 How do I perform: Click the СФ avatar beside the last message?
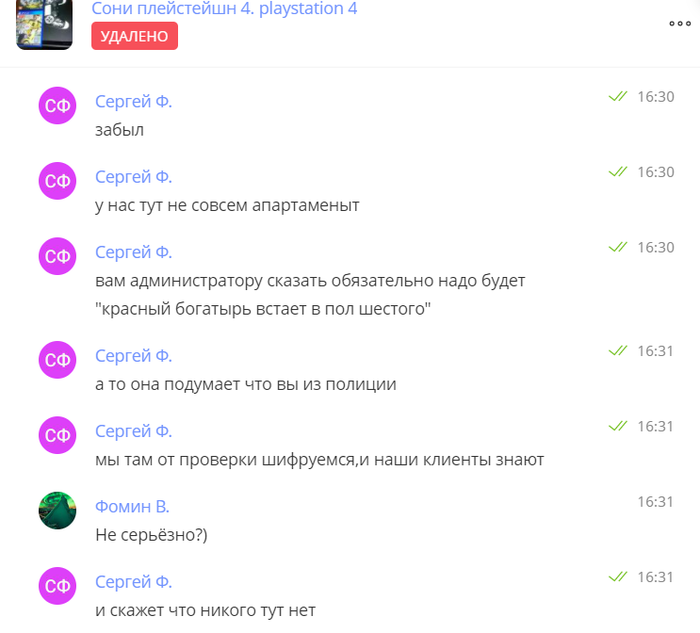point(58,586)
